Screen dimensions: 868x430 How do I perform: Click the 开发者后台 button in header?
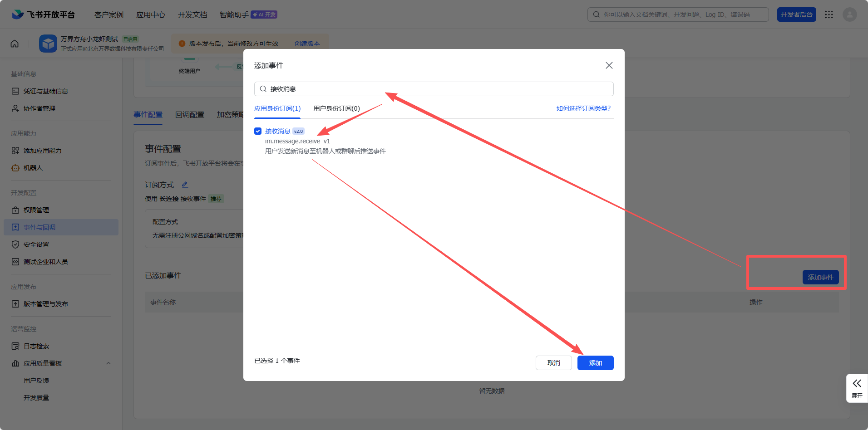pyautogui.click(x=796, y=15)
